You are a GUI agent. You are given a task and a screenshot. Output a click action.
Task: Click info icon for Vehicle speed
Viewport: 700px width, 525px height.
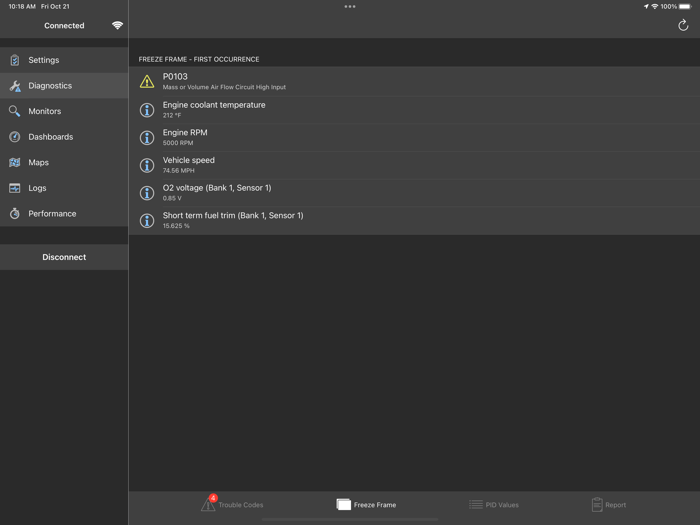(147, 165)
